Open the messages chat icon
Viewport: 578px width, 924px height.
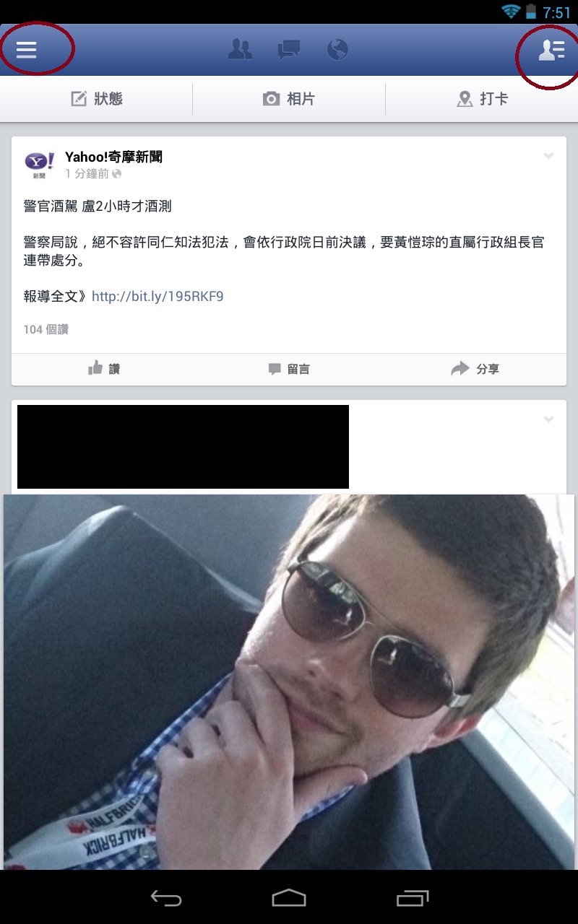tap(289, 50)
